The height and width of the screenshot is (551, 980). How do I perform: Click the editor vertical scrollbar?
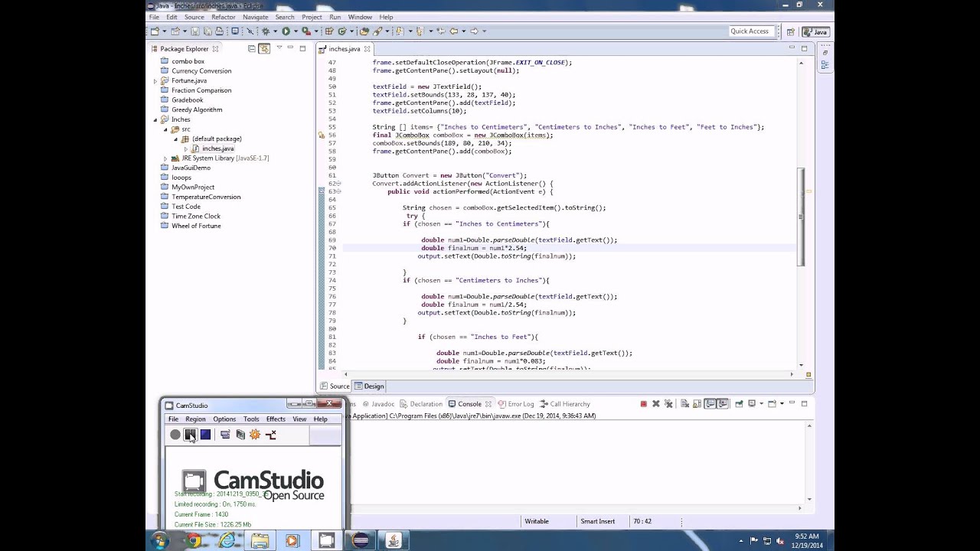point(801,217)
